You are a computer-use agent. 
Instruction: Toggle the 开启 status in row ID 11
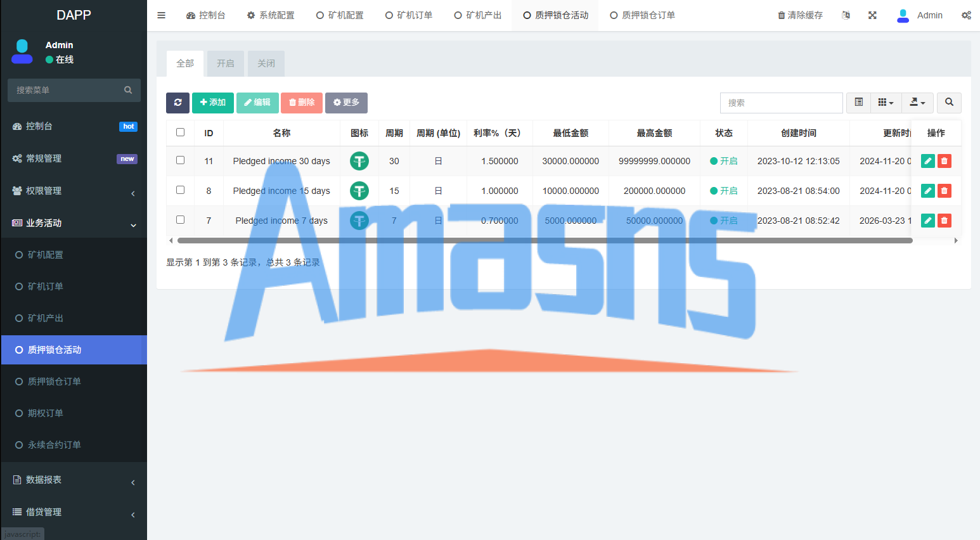(x=724, y=161)
